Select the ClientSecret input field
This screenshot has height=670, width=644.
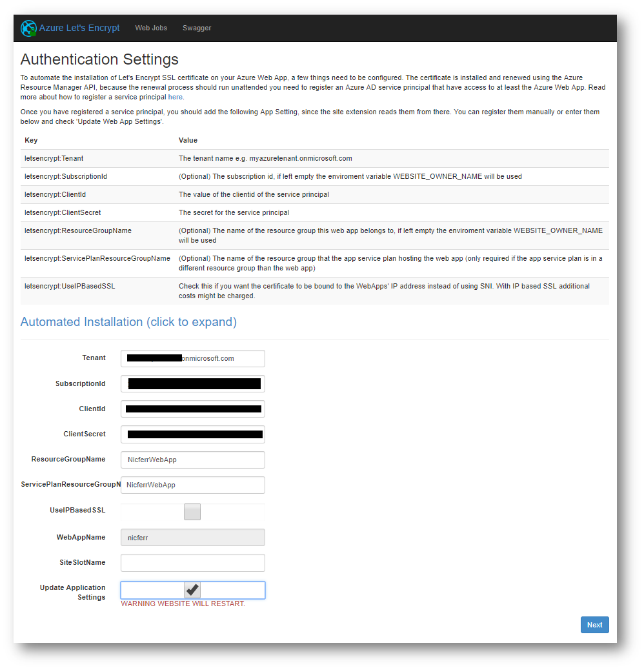(x=193, y=434)
